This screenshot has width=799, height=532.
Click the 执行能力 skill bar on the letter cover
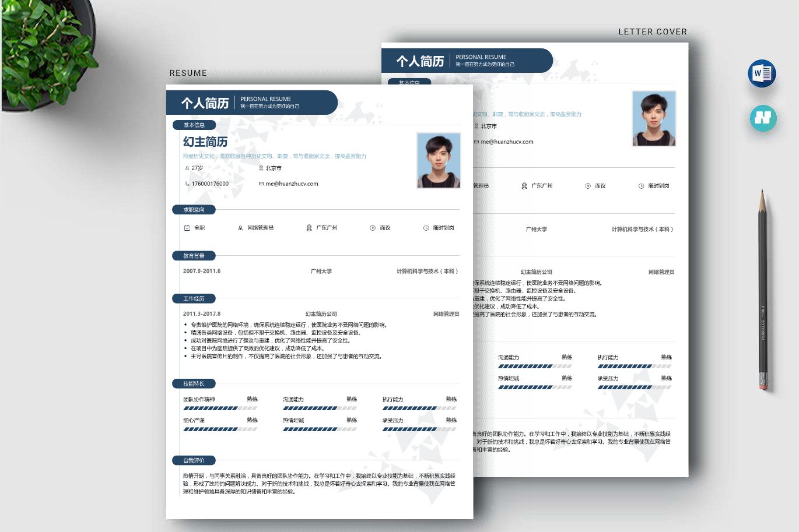click(635, 367)
